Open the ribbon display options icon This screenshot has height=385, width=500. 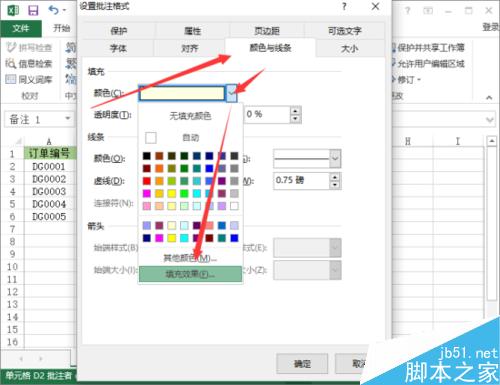click(x=428, y=11)
